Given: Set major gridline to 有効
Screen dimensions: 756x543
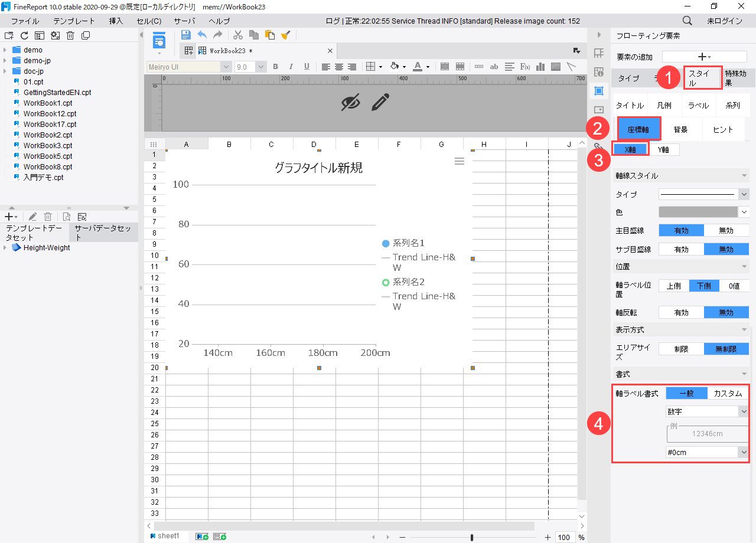Looking at the screenshot, I should [x=681, y=231].
